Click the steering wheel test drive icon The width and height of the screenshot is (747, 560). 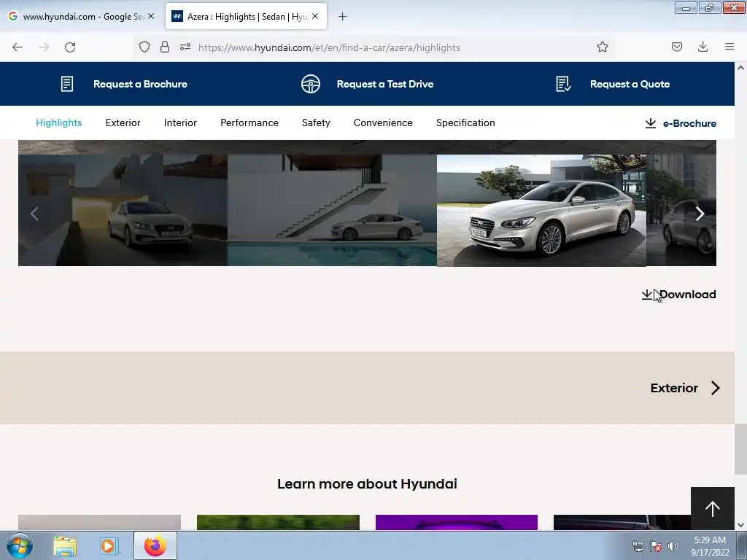tap(311, 84)
